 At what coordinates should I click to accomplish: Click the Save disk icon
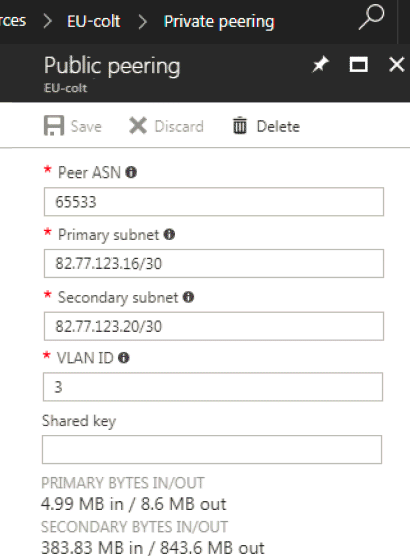click(x=54, y=126)
